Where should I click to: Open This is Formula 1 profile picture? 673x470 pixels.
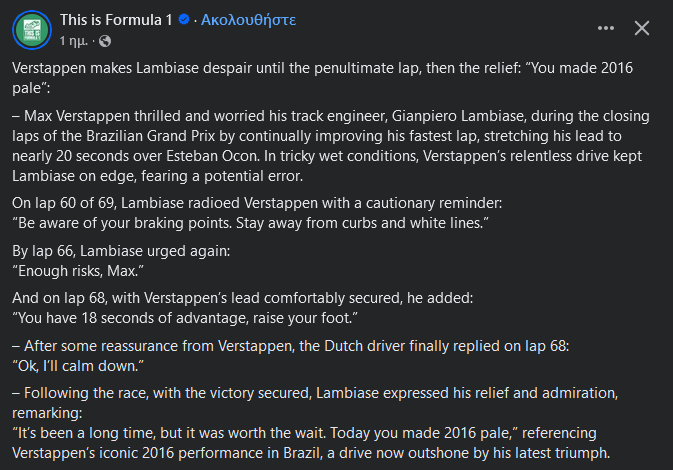coord(33,29)
